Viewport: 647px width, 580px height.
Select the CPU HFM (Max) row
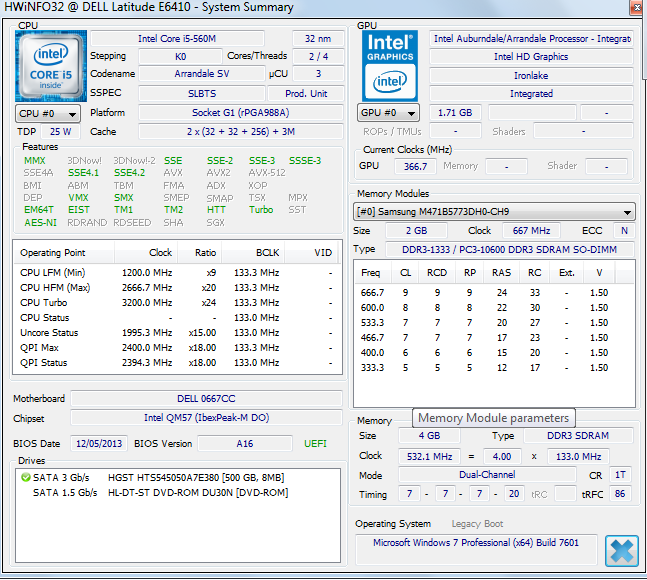click(177, 288)
